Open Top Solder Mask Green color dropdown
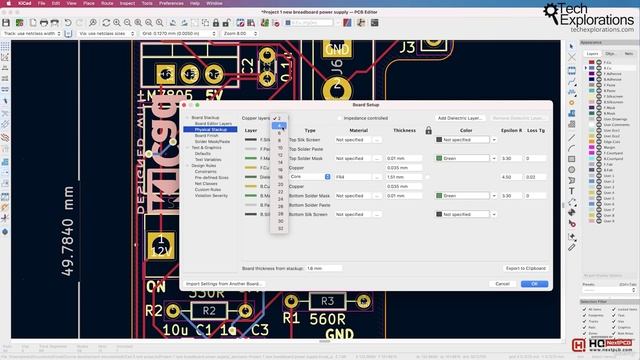Viewport: 640px width, 360px height. click(494, 158)
